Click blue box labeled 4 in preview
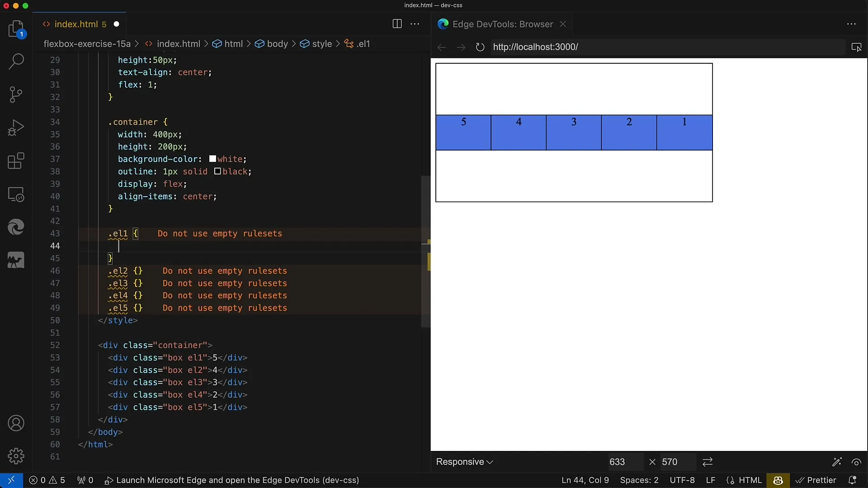868x488 pixels. pyautogui.click(x=519, y=132)
